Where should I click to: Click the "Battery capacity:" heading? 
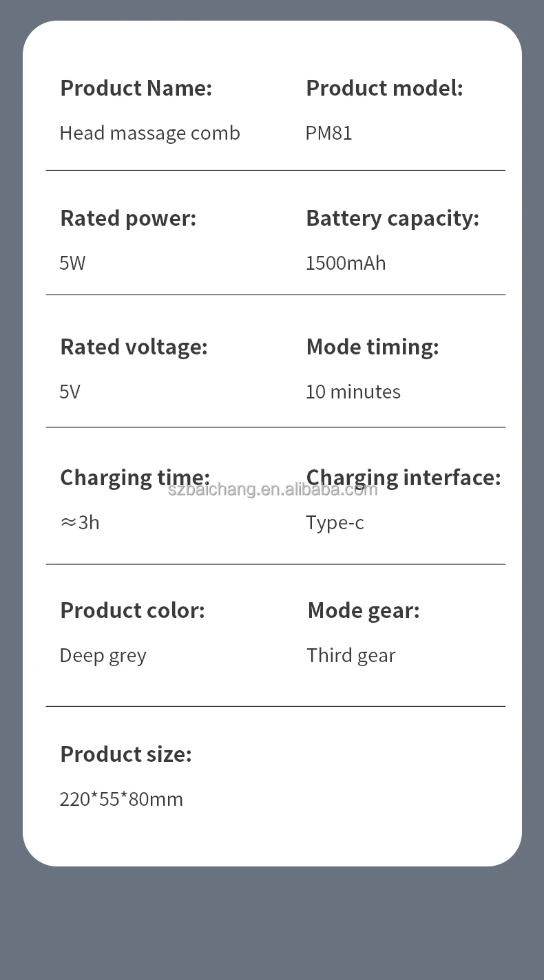[392, 218]
